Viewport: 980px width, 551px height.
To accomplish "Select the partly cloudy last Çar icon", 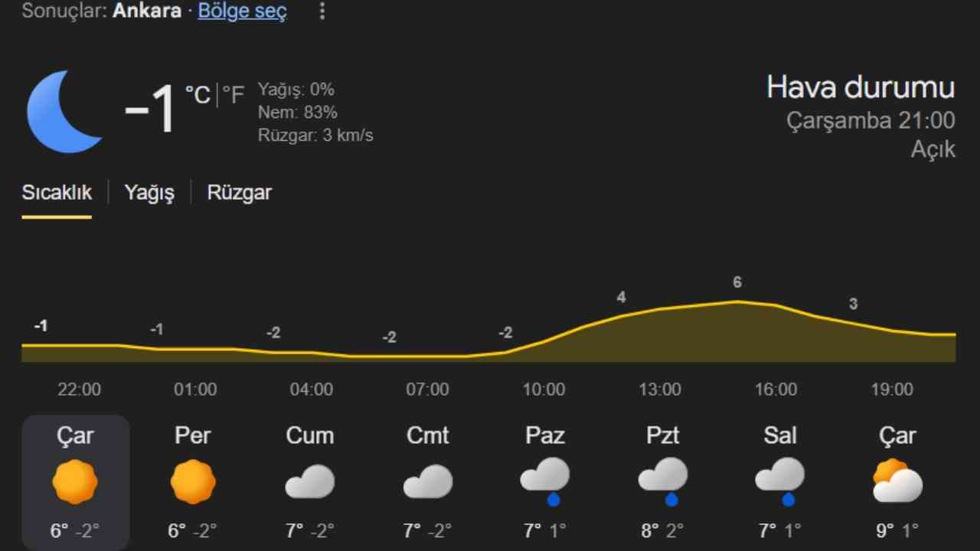I will coord(897,481).
